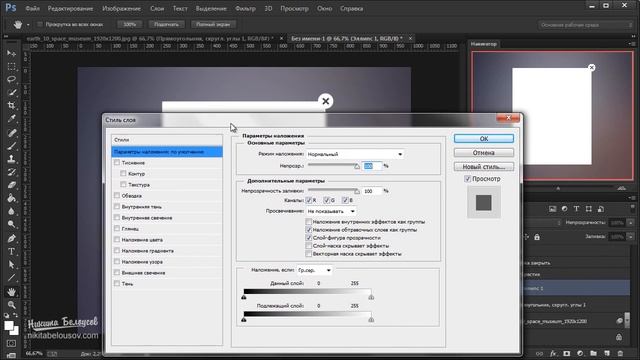Viewport: 640px width, 360px height.
Task: Open the Наложение, если dropdown
Action: tap(314, 270)
